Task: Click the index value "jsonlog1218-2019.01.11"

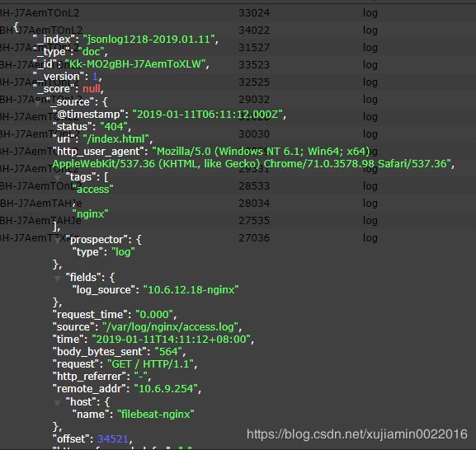Action: (x=149, y=39)
